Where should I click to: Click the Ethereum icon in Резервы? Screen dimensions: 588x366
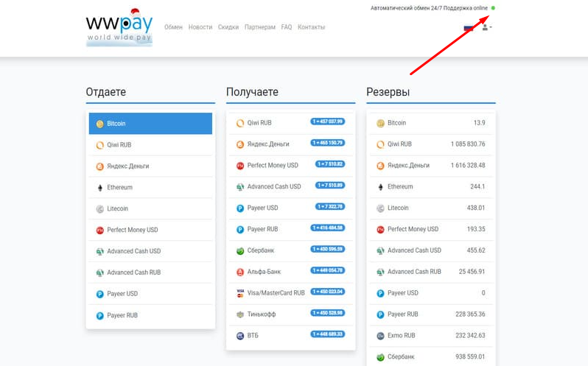(x=380, y=187)
